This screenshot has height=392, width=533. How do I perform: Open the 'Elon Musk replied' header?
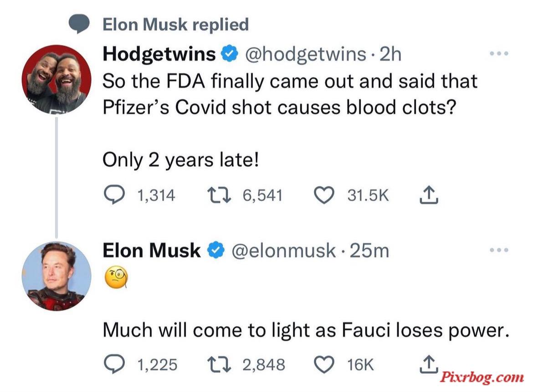pos(175,25)
